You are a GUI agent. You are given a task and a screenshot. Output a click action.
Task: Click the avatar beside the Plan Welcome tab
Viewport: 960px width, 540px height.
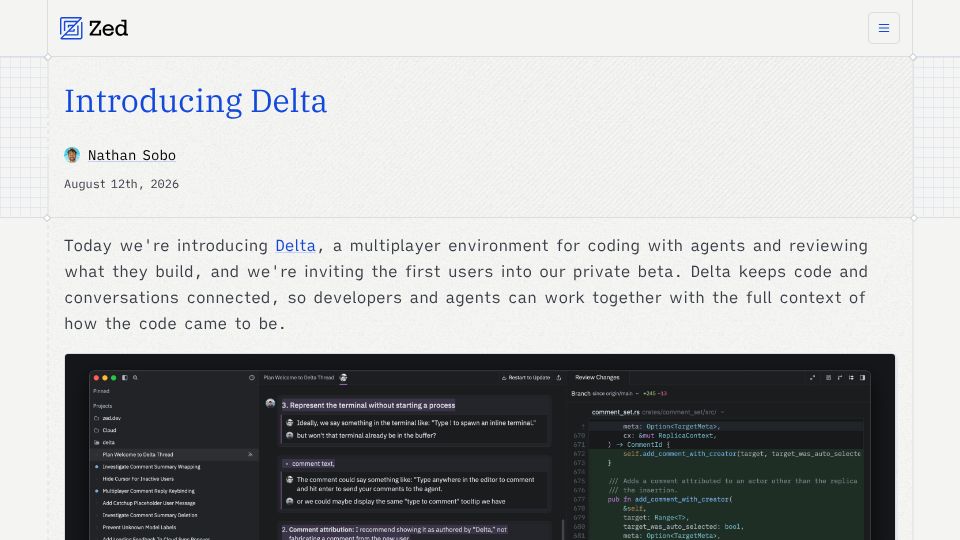[x=343, y=378]
